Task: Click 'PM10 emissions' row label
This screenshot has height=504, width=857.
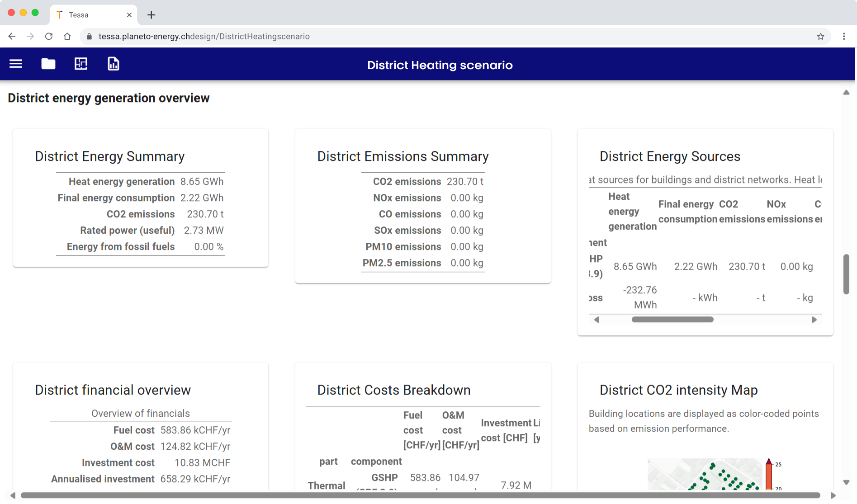Action: 403,247
